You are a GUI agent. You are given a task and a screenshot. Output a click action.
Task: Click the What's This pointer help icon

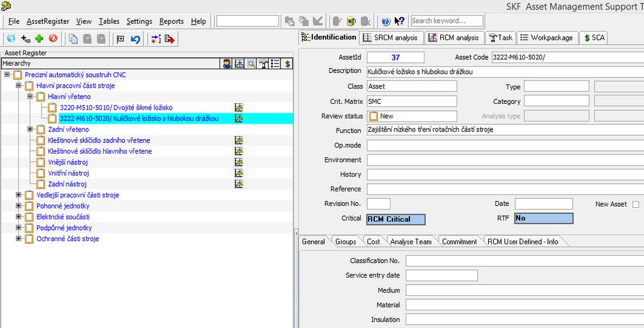[399, 21]
